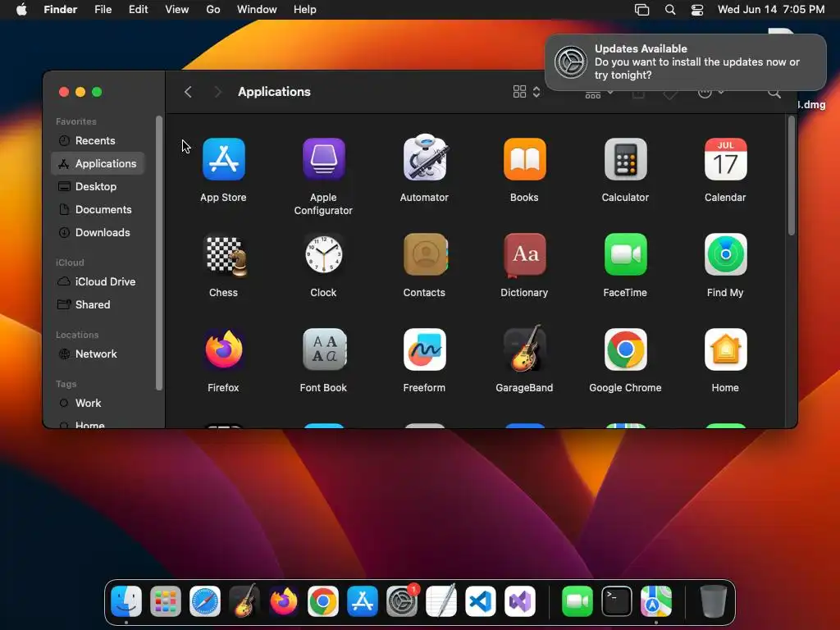
Task: Select the Automator app icon
Action: (424, 157)
